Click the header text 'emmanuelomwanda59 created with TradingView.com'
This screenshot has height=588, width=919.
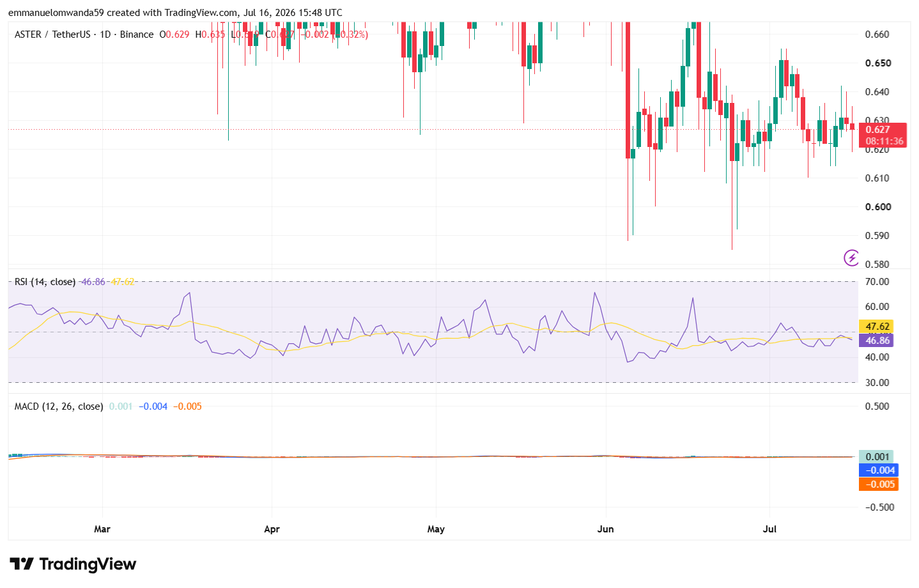coord(123,13)
